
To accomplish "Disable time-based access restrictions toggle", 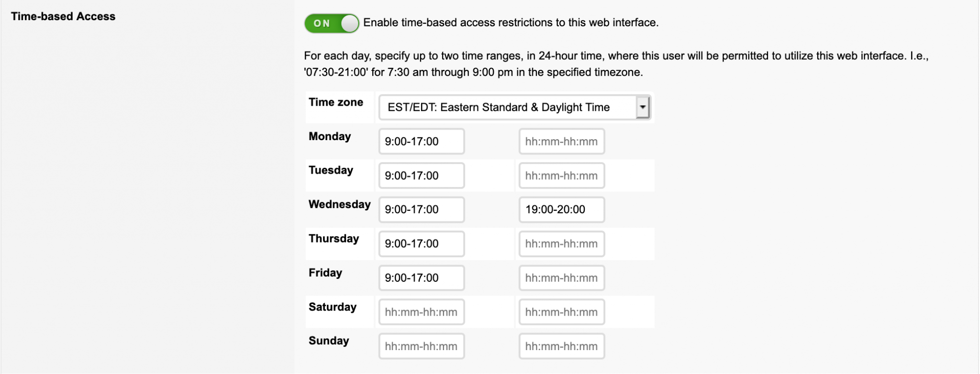I will (x=332, y=22).
